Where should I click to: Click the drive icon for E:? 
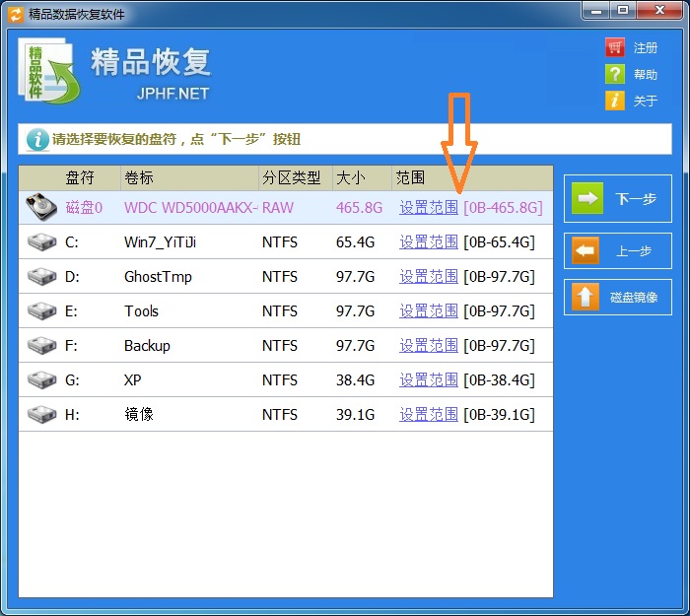[x=41, y=311]
